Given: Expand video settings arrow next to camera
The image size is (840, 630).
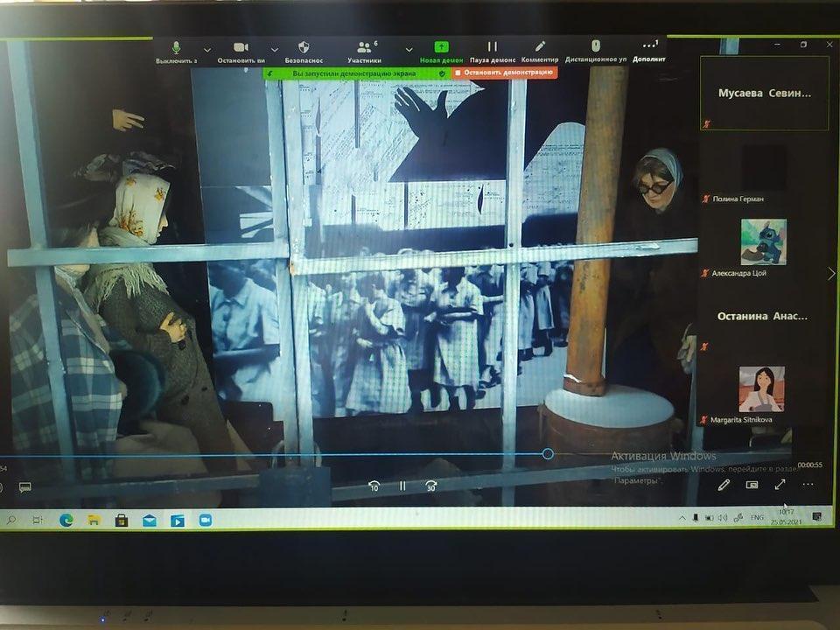Looking at the screenshot, I should (274, 49).
